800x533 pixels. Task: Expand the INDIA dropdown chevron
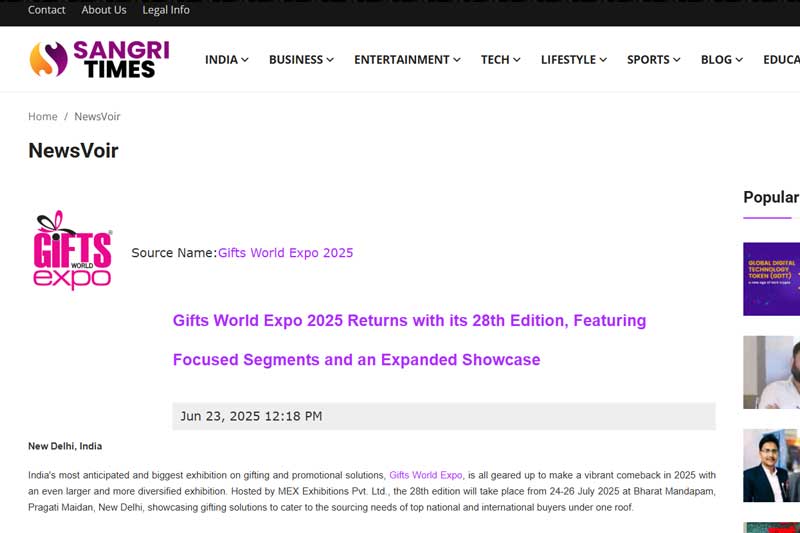pos(245,60)
